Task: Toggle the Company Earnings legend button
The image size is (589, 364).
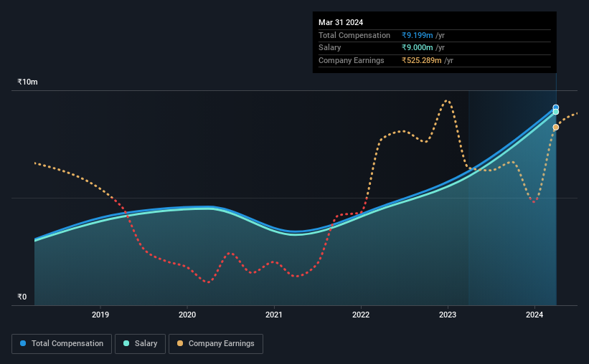Action: (x=216, y=344)
